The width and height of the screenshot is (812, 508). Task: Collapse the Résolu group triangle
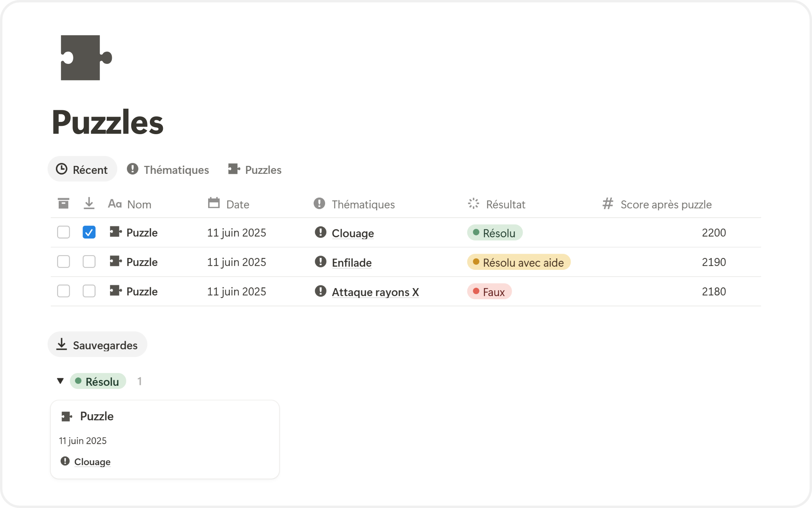(60, 381)
